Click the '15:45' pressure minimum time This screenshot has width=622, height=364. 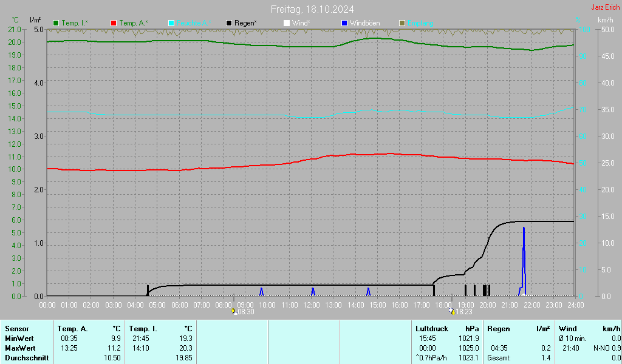coord(428,339)
